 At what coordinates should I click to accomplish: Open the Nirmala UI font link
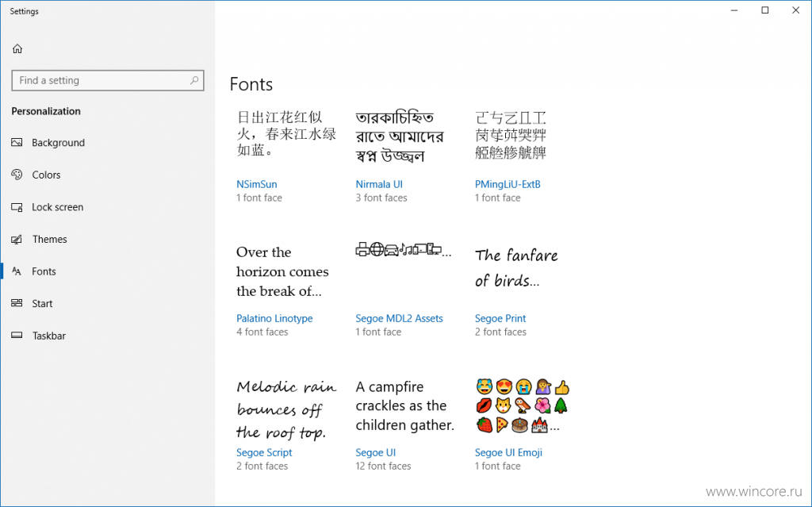point(379,184)
